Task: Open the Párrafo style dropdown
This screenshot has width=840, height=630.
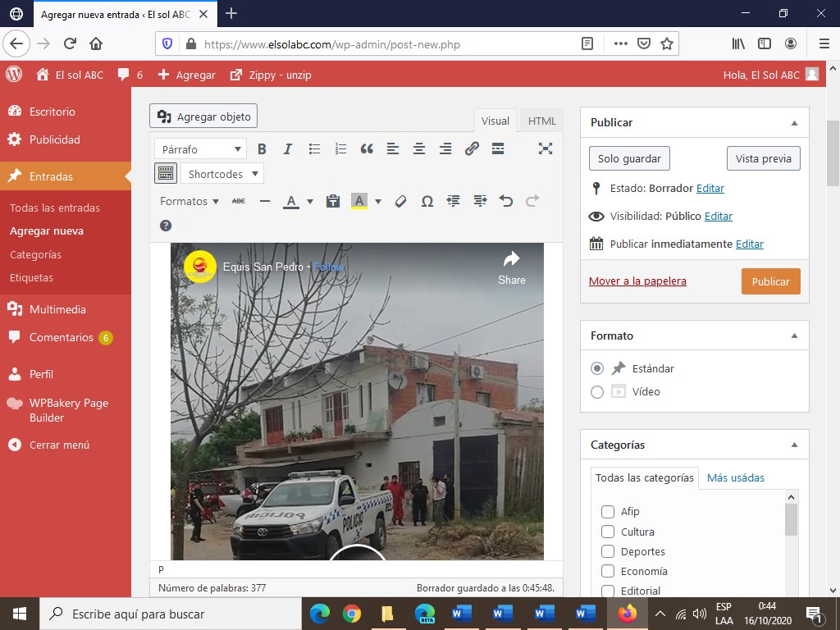Action: (200, 149)
